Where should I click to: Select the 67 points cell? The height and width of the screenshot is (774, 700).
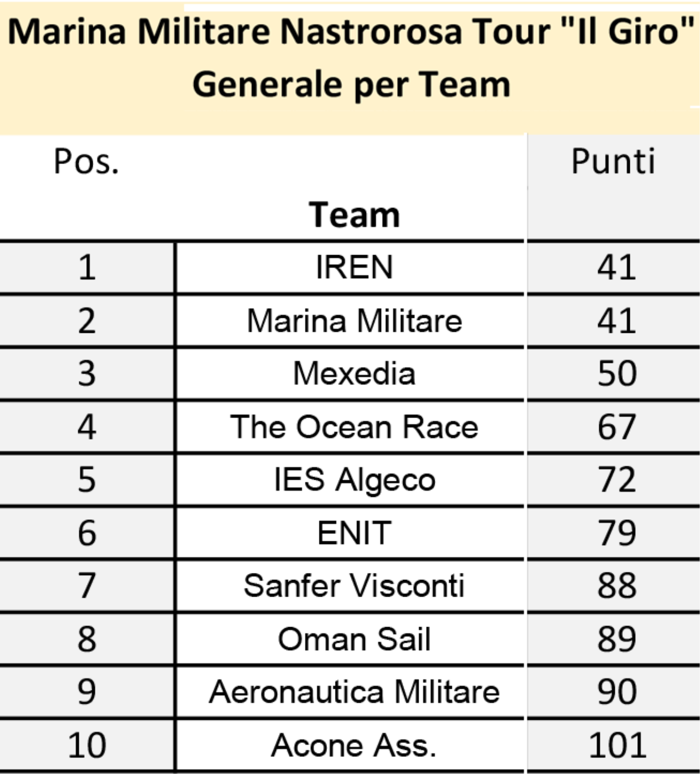pyautogui.click(x=613, y=427)
